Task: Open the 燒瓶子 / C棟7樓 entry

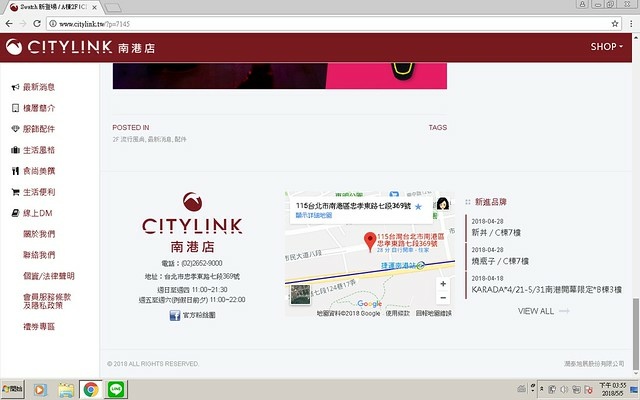Action: pyautogui.click(x=500, y=261)
